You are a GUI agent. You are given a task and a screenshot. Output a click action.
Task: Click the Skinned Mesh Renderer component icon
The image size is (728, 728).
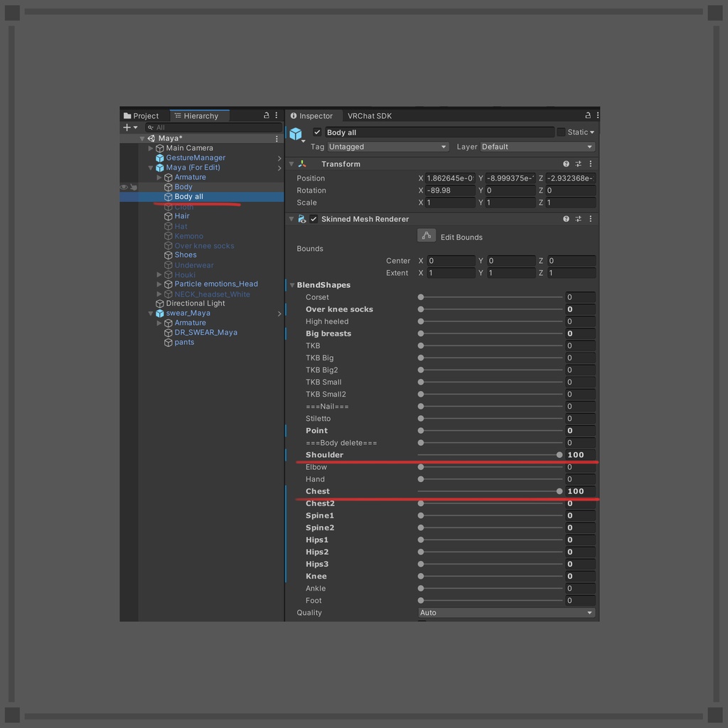(301, 219)
